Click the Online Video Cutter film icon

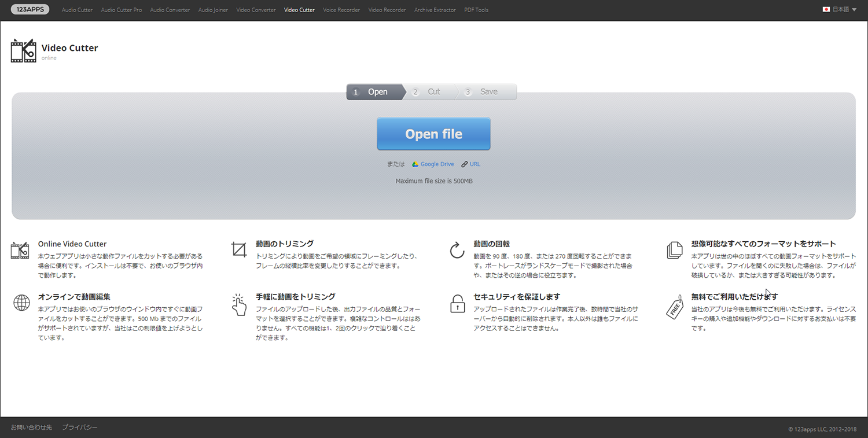(20, 251)
